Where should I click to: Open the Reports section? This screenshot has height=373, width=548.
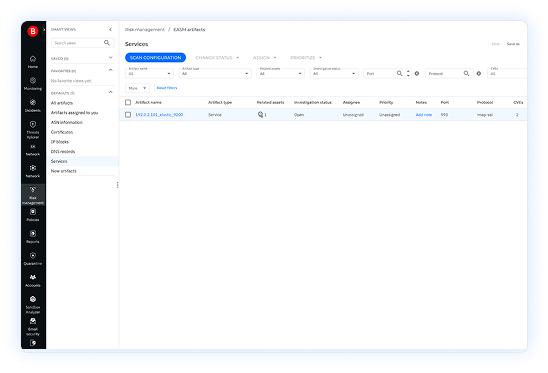[33, 237]
